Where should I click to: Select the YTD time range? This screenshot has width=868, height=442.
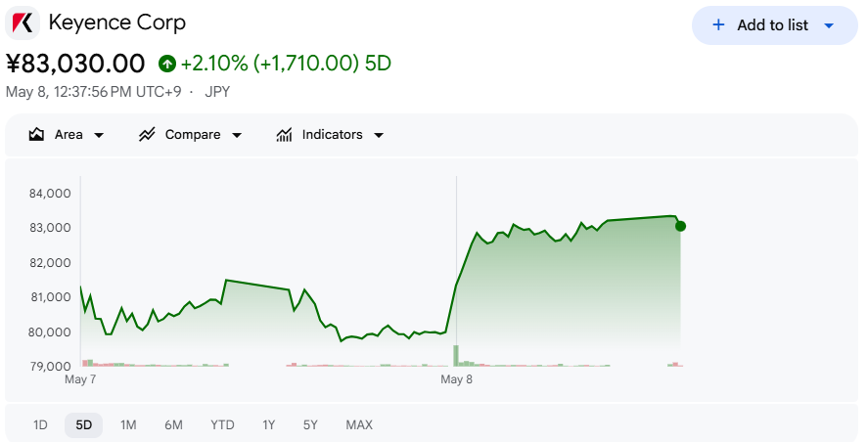(222, 424)
